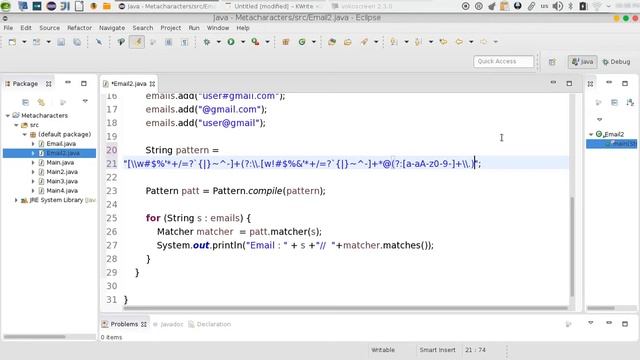This screenshot has height=360, width=640.
Task: Switch to the Debug perspective
Action: point(616,62)
